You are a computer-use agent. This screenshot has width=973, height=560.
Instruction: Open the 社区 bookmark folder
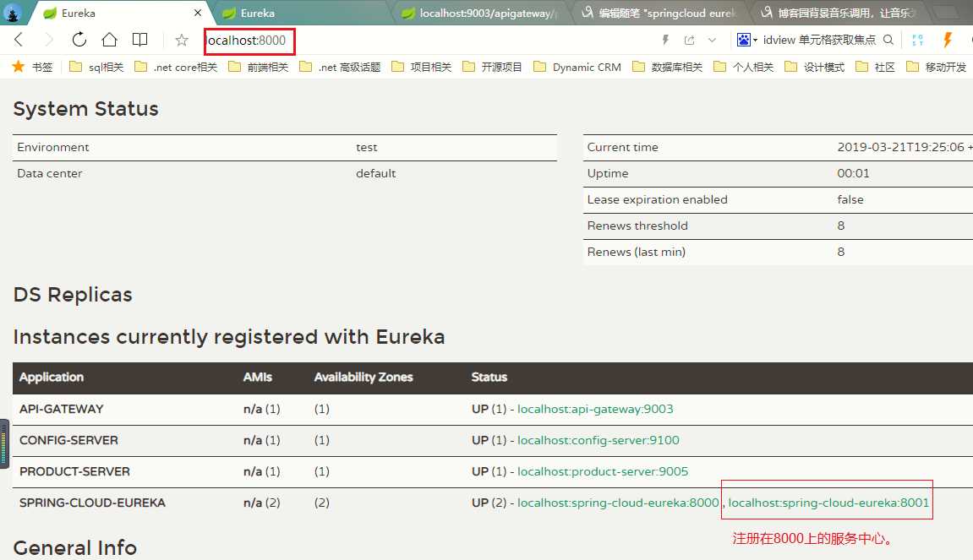[875, 67]
